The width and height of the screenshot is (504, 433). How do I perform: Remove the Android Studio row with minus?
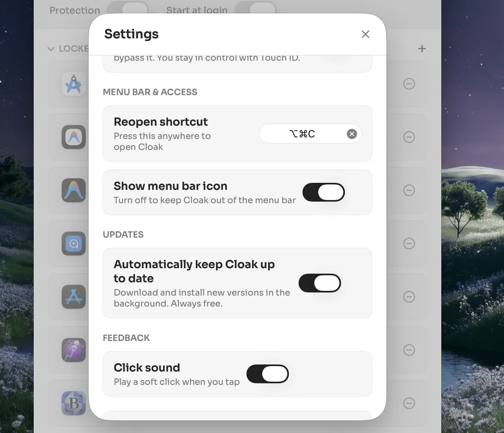pyautogui.click(x=409, y=84)
